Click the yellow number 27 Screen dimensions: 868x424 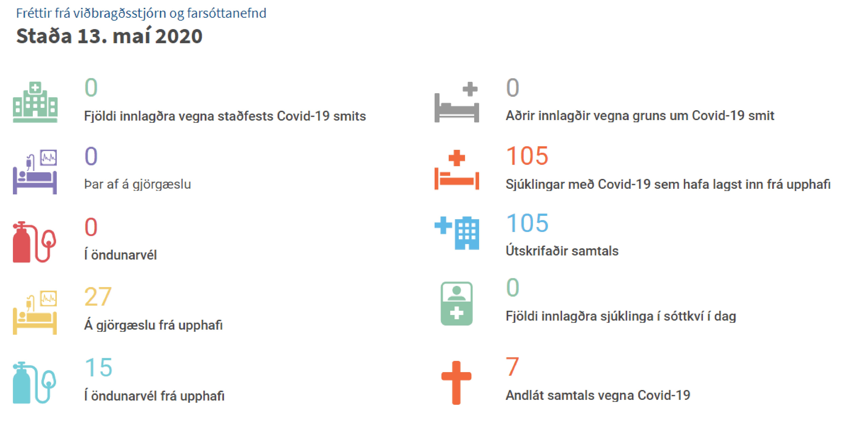[98, 297]
